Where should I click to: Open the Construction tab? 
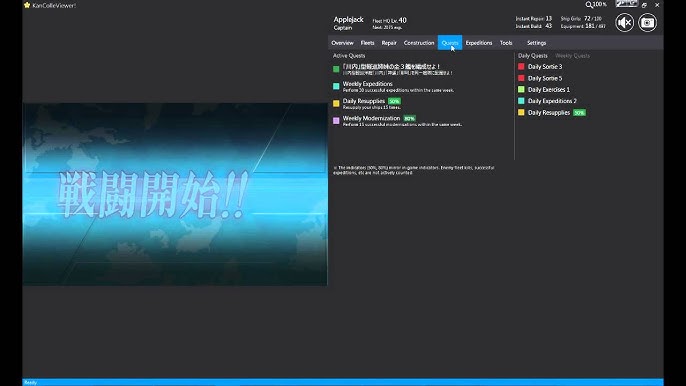[419, 43]
